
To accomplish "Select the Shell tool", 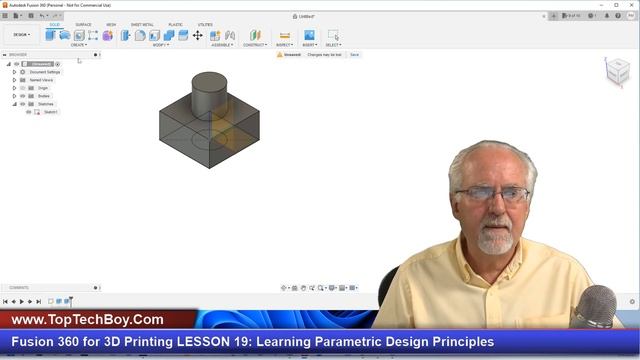I will (154, 36).
